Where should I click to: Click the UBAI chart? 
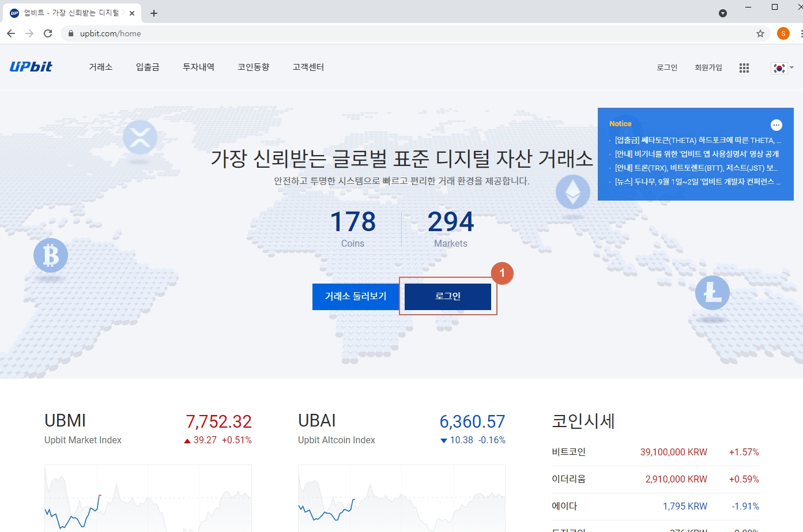click(402, 499)
